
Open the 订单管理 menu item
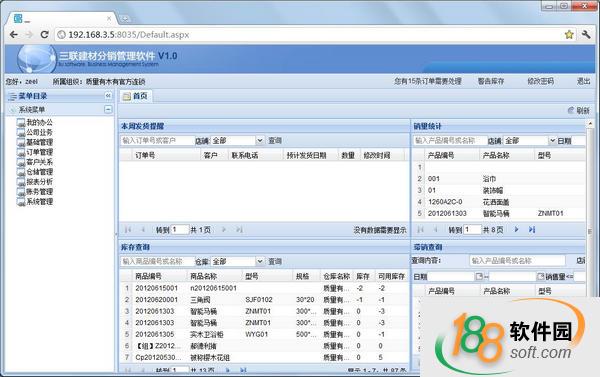tap(39, 152)
